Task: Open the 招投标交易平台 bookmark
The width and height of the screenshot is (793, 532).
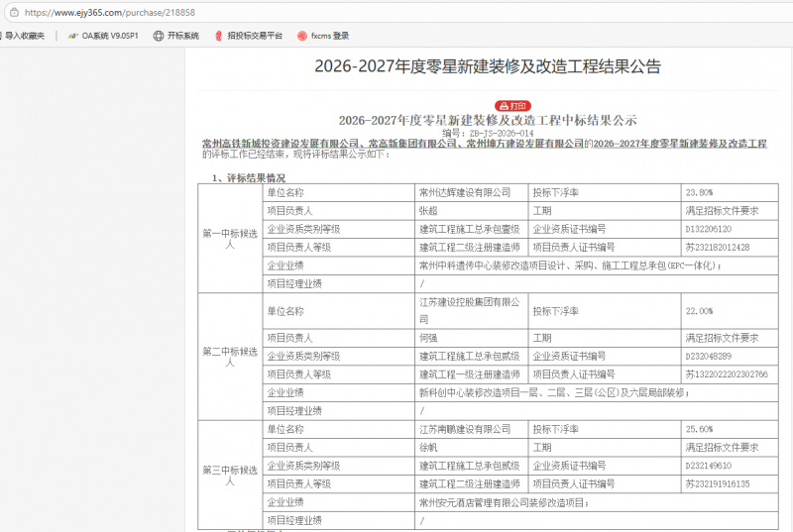Action: coord(249,36)
